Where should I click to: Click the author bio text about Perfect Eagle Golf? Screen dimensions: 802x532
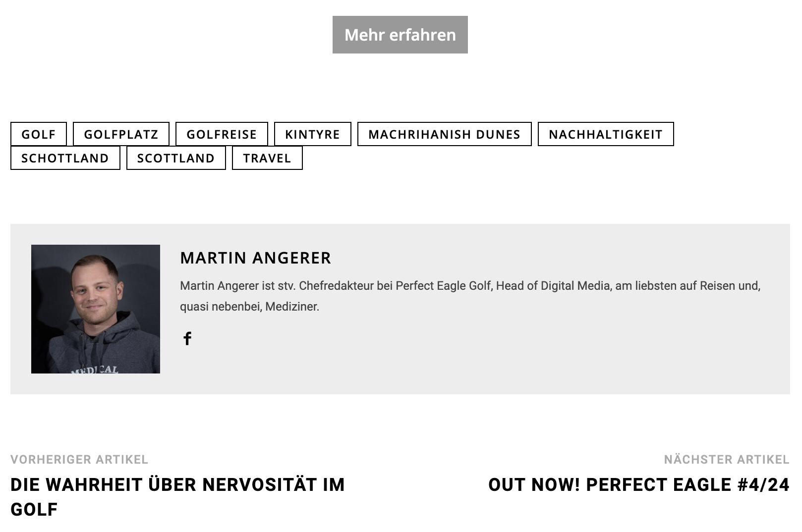coord(470,296)
